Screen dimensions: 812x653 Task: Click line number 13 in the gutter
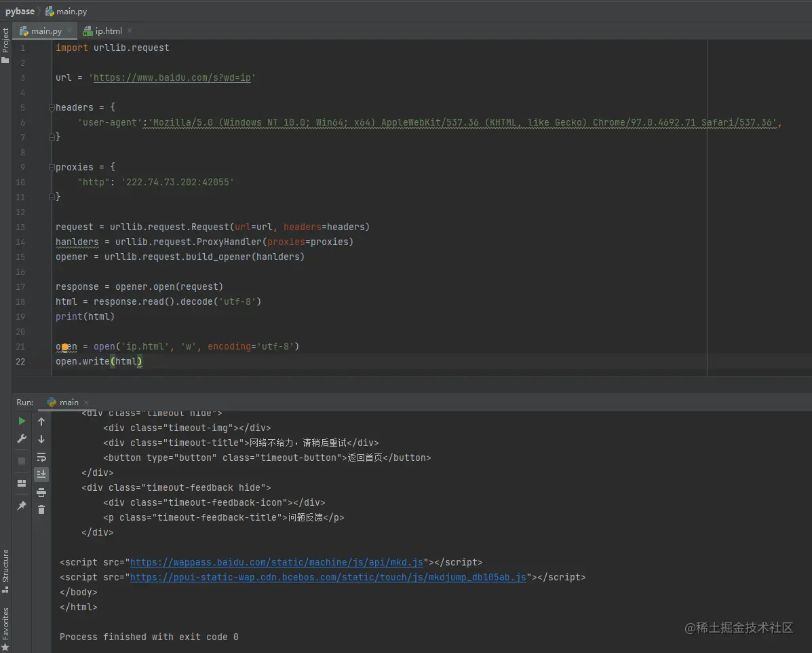coord(20,227)
